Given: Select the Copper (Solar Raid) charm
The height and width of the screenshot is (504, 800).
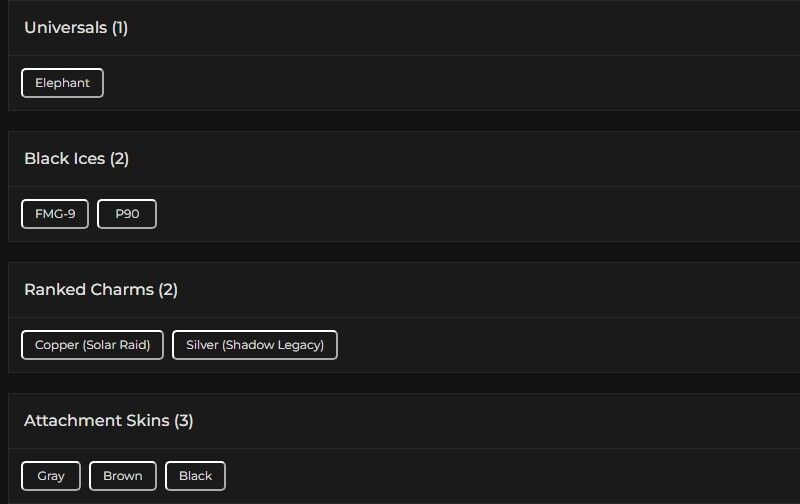Looking at the screenshot, I should pos(92,345).
